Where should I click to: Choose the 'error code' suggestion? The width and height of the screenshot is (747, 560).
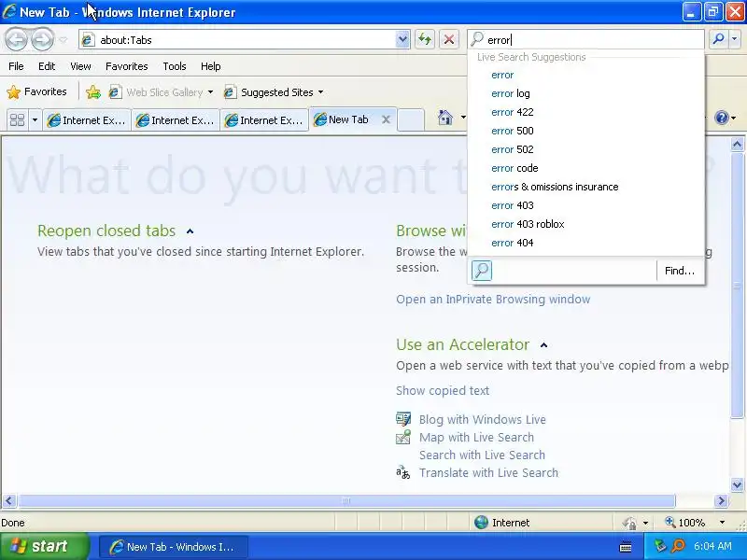585,168
